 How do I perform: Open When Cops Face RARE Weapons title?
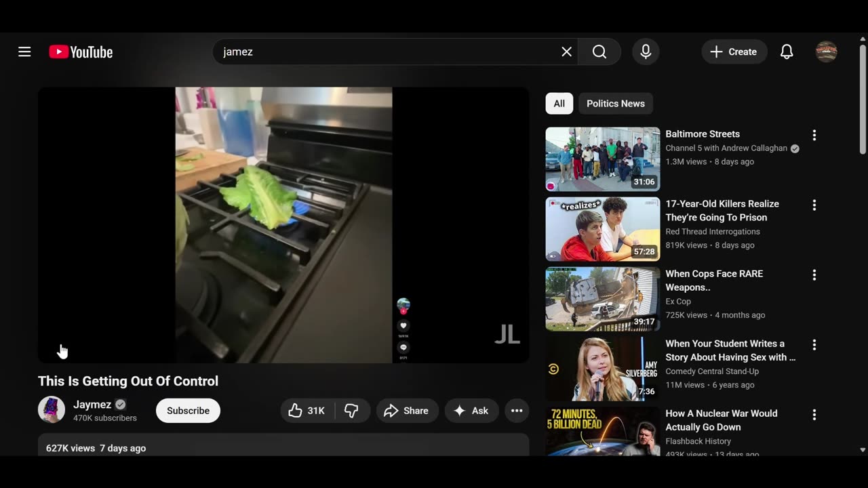click(714, 281)
